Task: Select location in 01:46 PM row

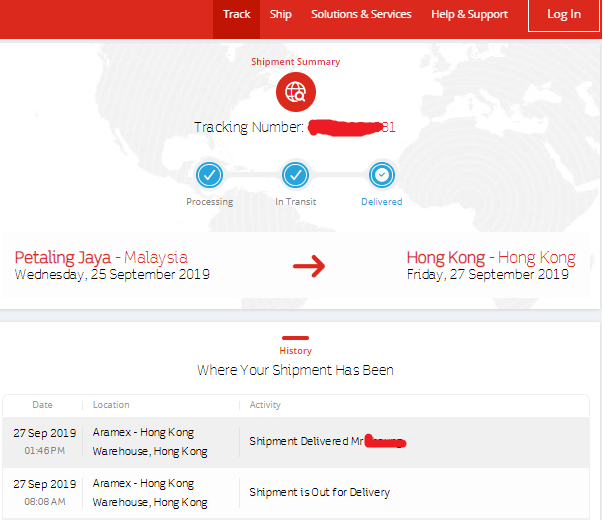Action: click(150, 442)
